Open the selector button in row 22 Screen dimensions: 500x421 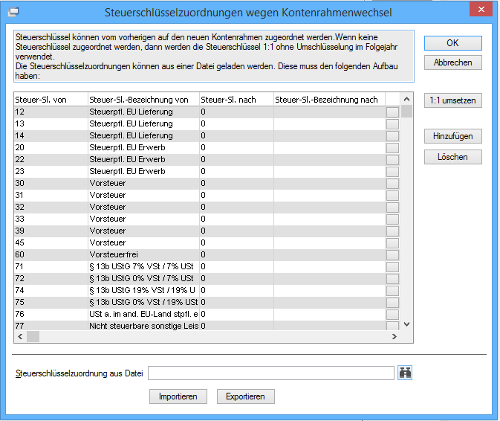392,160
